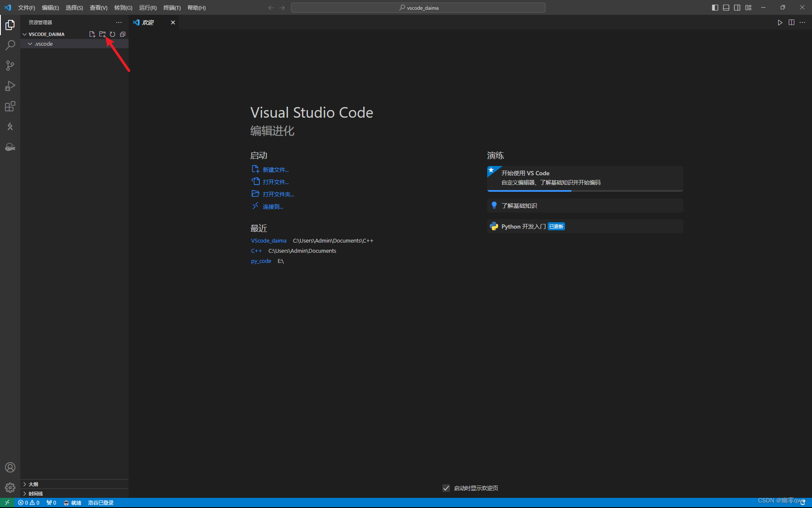Toggle primary side bar visibility
This screenshot has width=812, height=508.
[x=715, y=8]
